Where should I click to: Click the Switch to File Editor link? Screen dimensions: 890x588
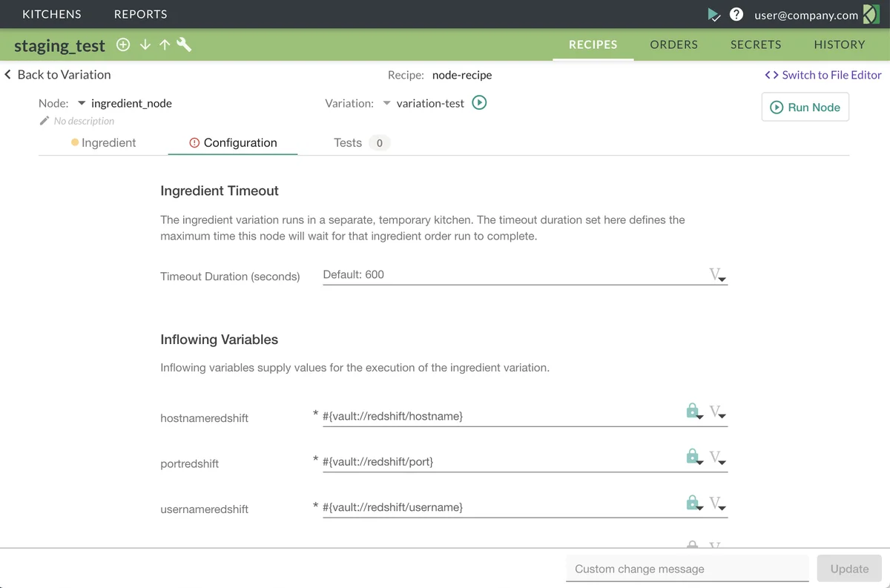point(823,75)
